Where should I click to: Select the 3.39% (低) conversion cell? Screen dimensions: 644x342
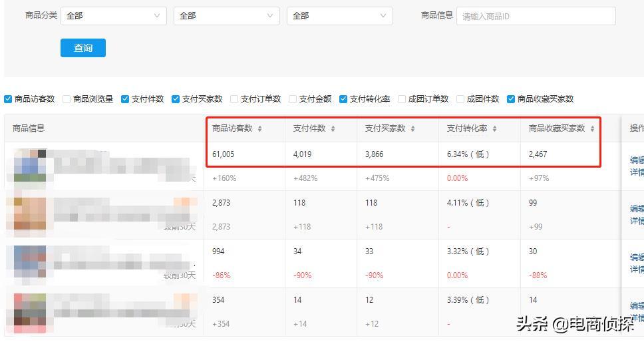pos(468,300)
